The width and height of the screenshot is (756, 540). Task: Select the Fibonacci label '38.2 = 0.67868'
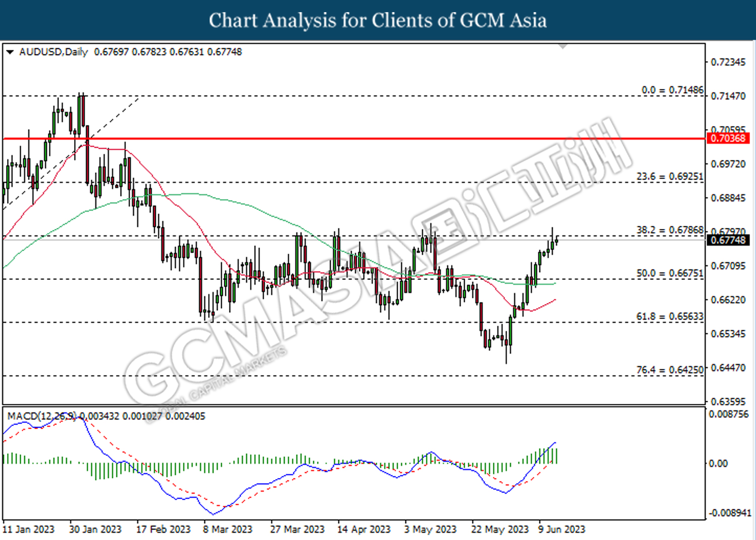tap(670, 230)
